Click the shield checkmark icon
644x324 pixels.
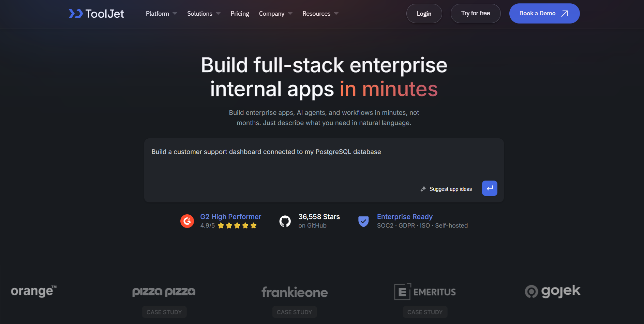tap(363, 221)
